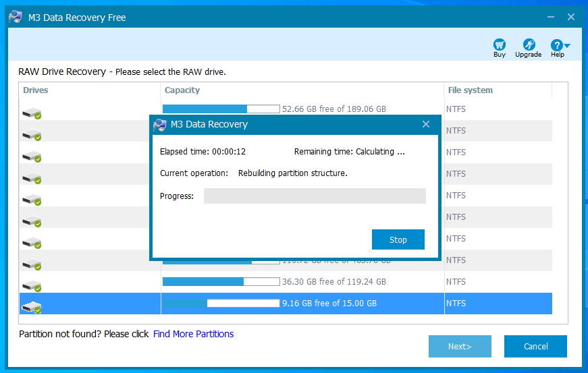
Task: Click the Next> button
Action: tap(460, 347)
